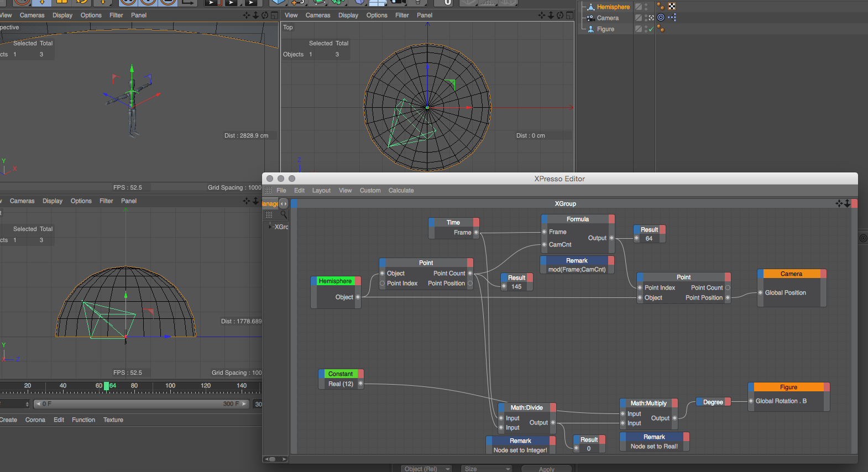
Task: Open XPresso Editor Layout menu
Action: click(x=321, y=191)
